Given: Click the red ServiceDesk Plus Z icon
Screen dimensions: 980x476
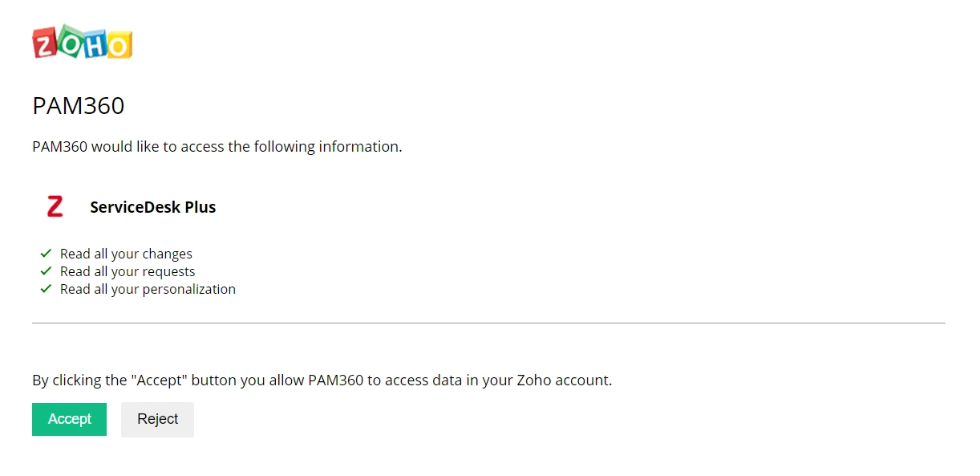Looking at the screenshot, I should (55, 206).
